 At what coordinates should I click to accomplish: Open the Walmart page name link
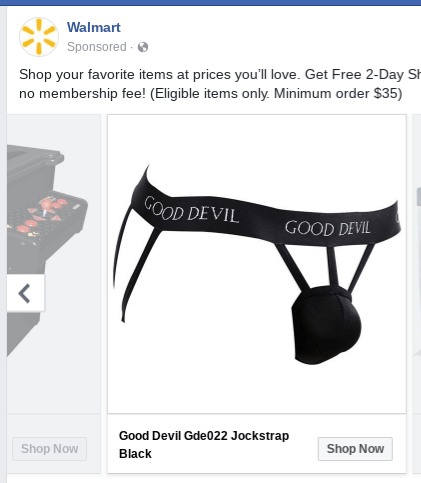pos(94,27)
